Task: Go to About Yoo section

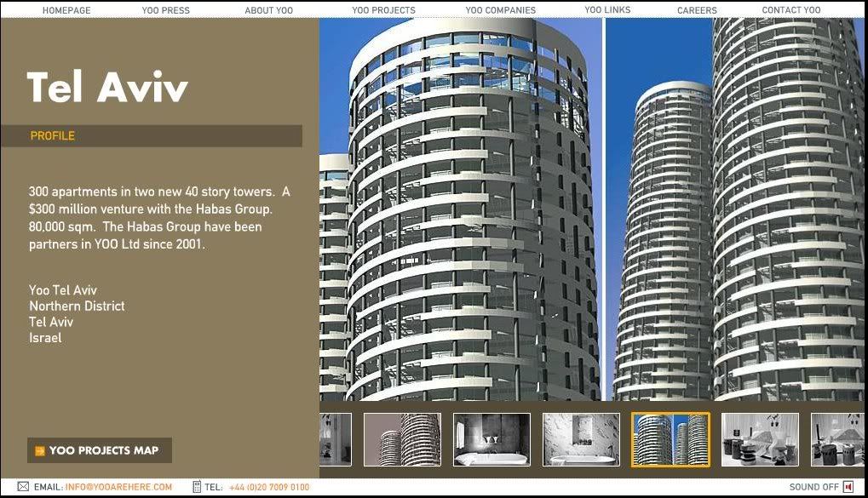Action: 268,10
